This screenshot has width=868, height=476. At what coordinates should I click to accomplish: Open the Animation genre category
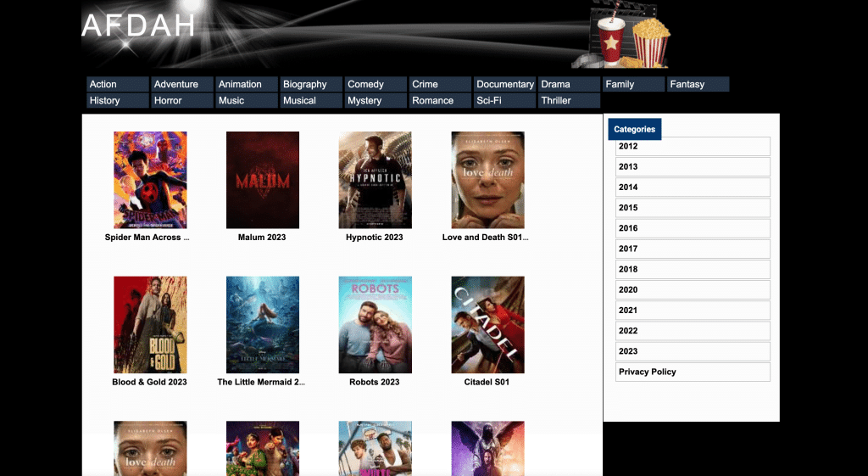[x=246, y=84]
